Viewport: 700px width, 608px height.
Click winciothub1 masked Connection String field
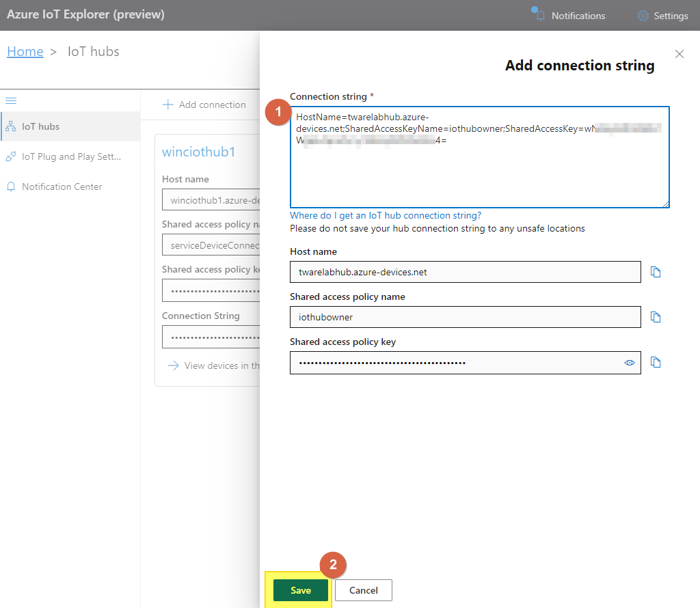pos(211,337)
